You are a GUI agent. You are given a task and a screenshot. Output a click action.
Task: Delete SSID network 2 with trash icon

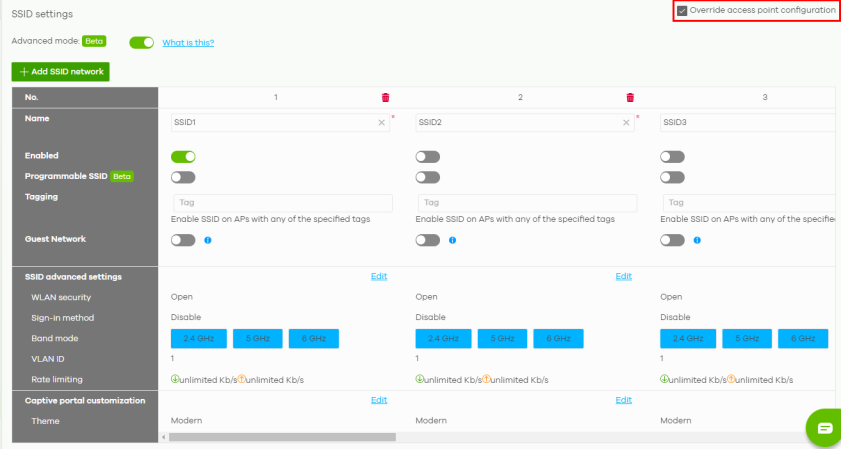630,97
